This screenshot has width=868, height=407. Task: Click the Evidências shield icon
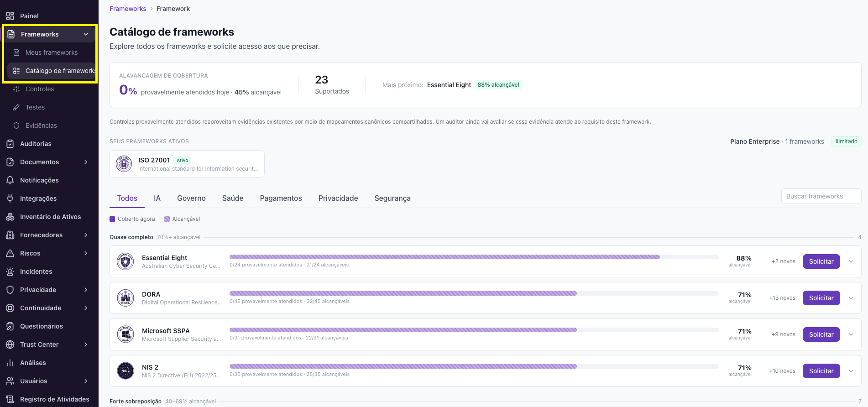pyautogui.click(x=16, y=125)
